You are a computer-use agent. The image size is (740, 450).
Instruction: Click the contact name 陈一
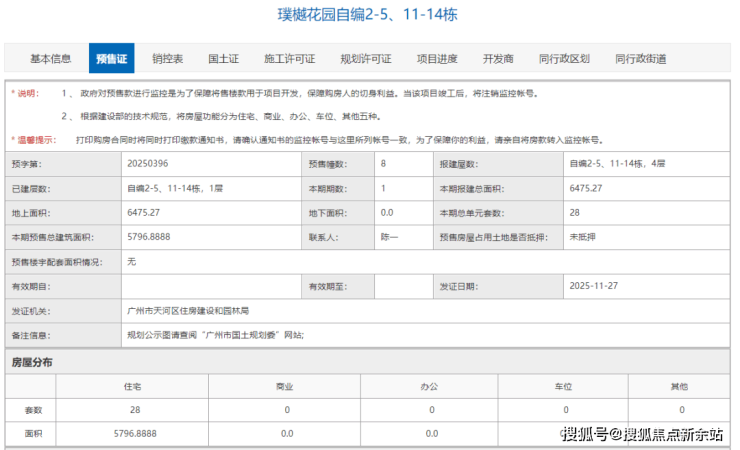389,237
